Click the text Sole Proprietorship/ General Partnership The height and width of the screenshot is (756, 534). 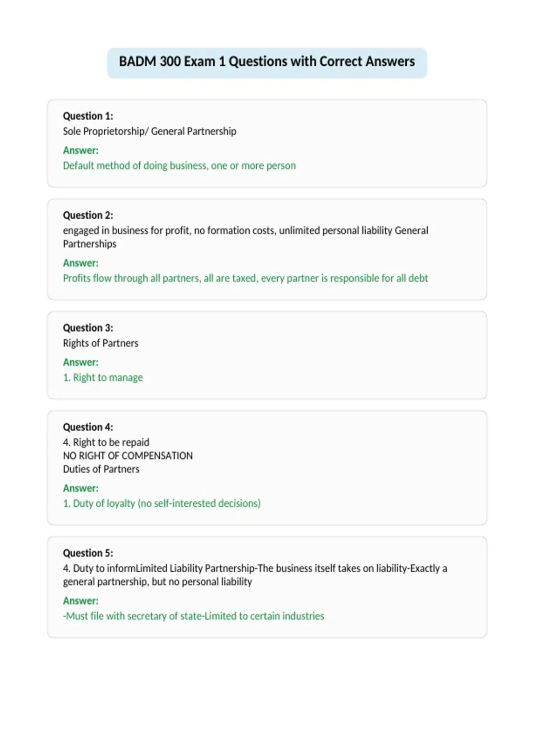point(150,131)
